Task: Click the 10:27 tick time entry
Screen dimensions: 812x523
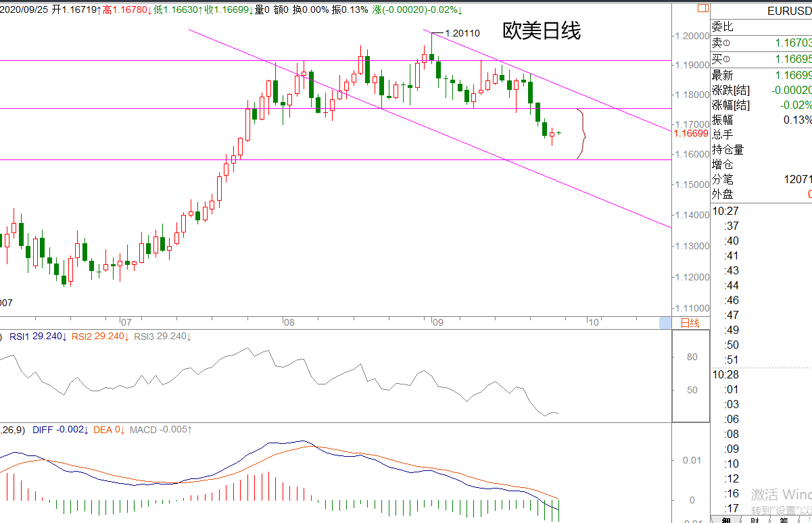Action: [x=725, y=211]
